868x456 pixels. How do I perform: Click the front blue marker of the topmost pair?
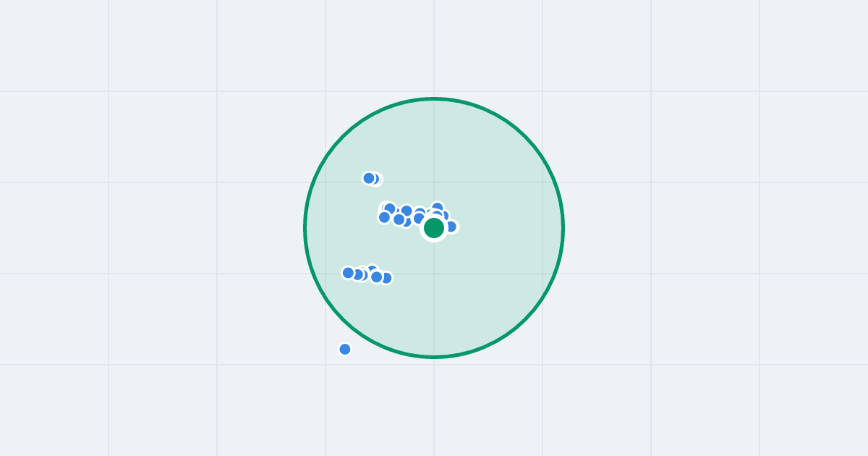(x=369, y=178)
